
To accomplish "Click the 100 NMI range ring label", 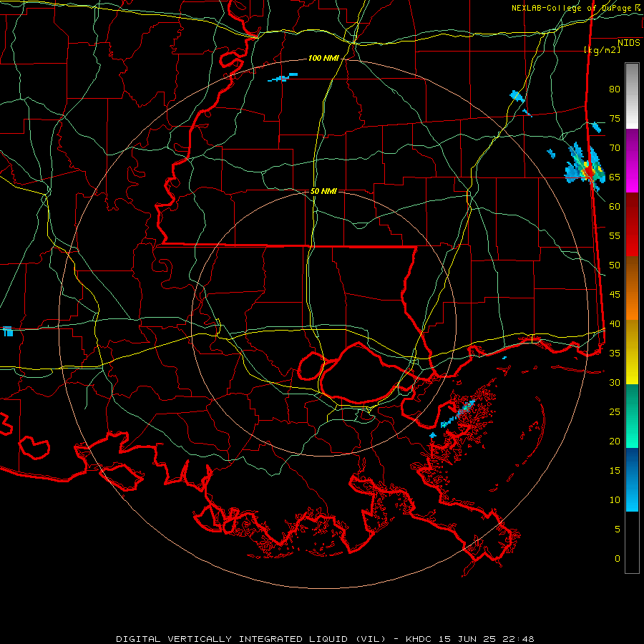I will (x=323, y=59).
